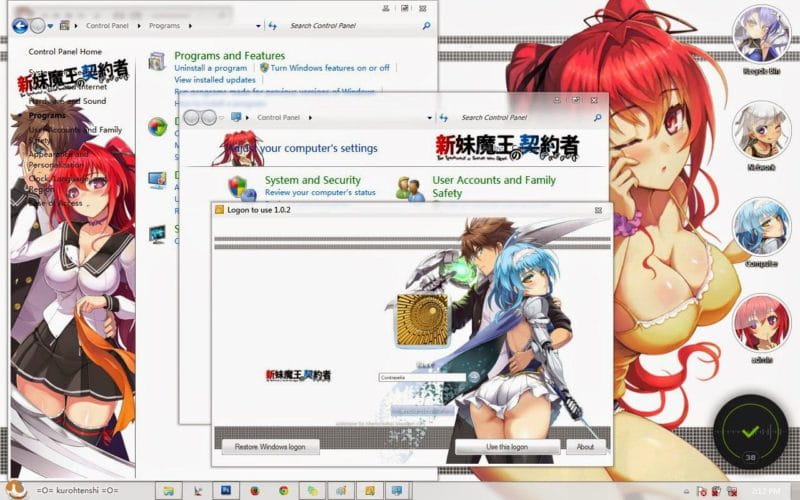This screenshot has height=500, width=800.
Task: Open Chrome from the taskbar
Action: point(284,491)
